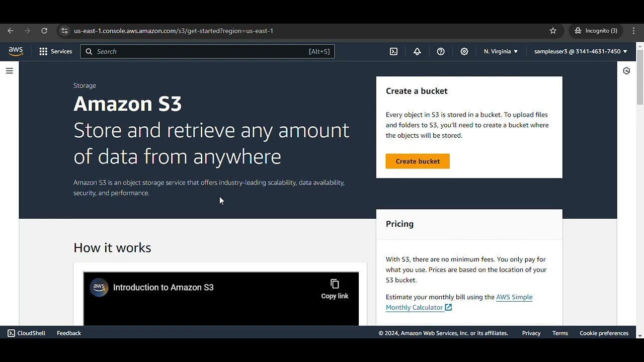Open the Terms link
This screenshot has height=362, width=644.
pos(560,333)
